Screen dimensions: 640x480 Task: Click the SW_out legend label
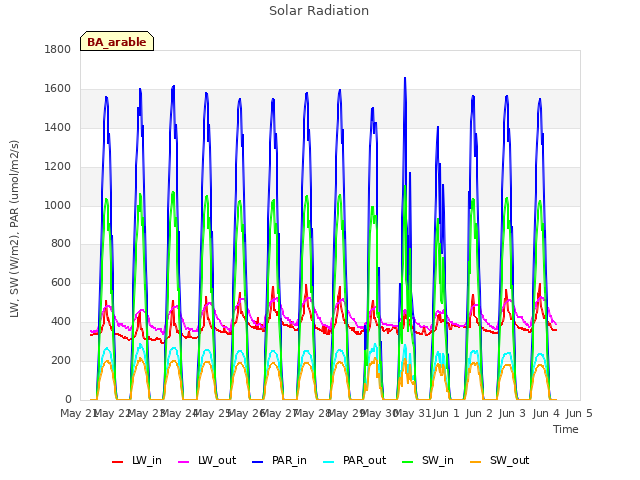coord(509,460)
